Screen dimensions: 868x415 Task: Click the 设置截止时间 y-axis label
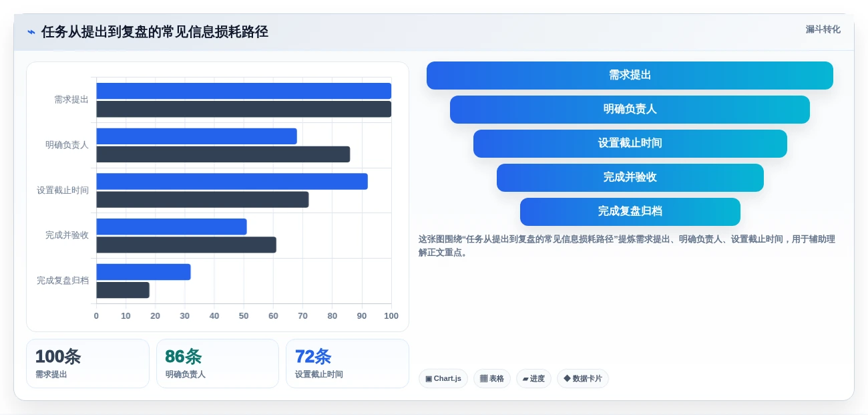pyautogui.click(x=63, y=190)
